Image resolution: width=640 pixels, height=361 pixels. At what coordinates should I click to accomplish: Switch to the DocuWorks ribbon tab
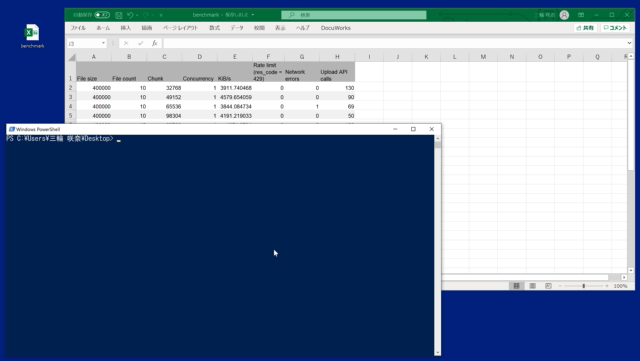coord(336,28)
